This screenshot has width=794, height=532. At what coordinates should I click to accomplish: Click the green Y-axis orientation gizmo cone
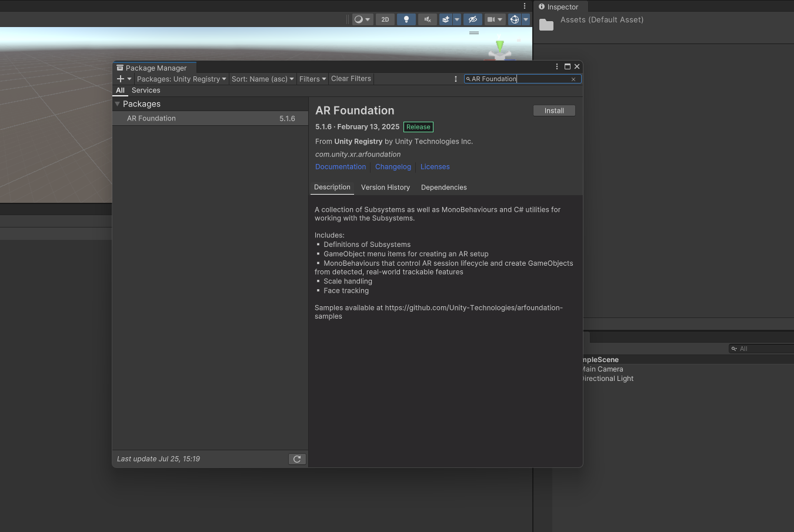click(500, 45)
